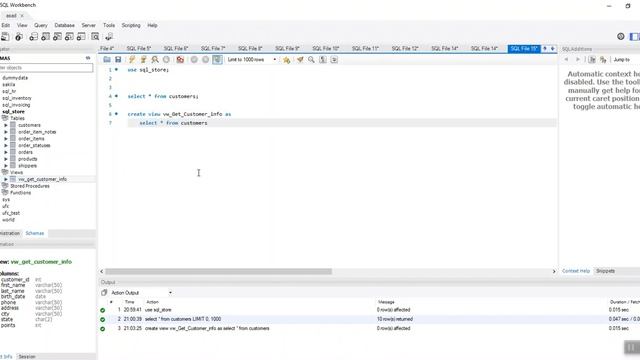Open find panel with magnifier icon
Image resolution: width=640 pixels, height=360 pixels.
pos(311,60)
